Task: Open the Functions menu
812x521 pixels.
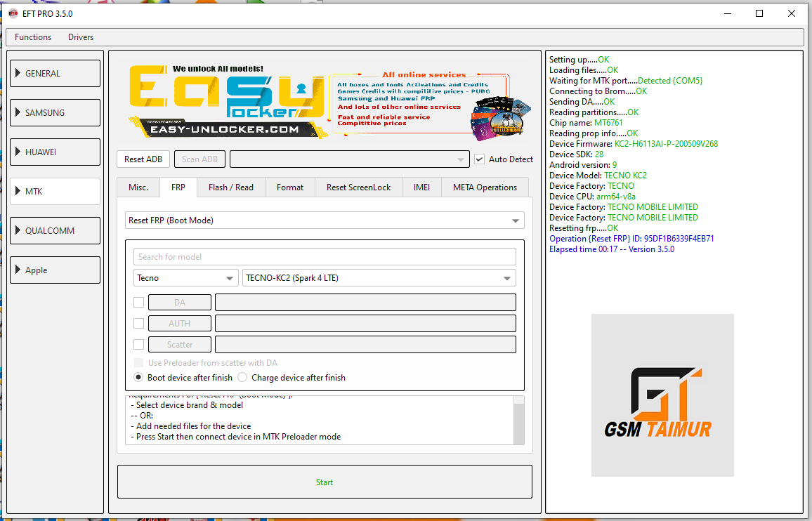Action: pyautogui.click(x=33, y=37)
